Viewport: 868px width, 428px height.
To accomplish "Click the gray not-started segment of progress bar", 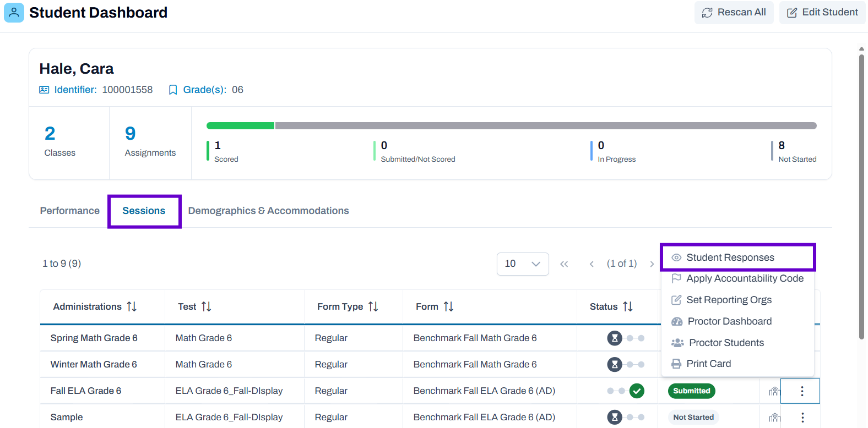I will tap(546, 125).
